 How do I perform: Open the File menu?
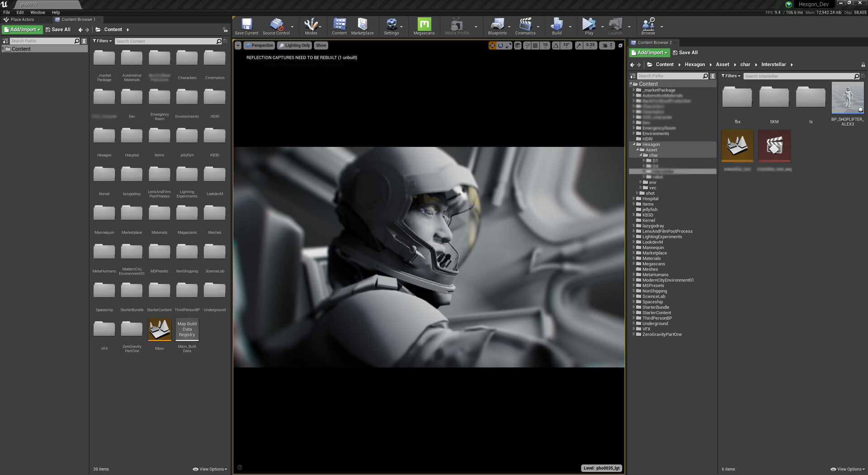7,13
